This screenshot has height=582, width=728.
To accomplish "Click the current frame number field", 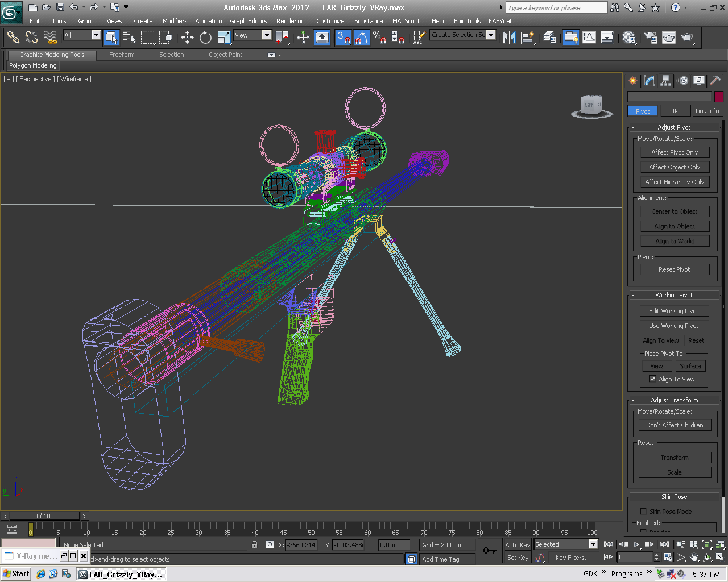I will [x=635, y=558].
